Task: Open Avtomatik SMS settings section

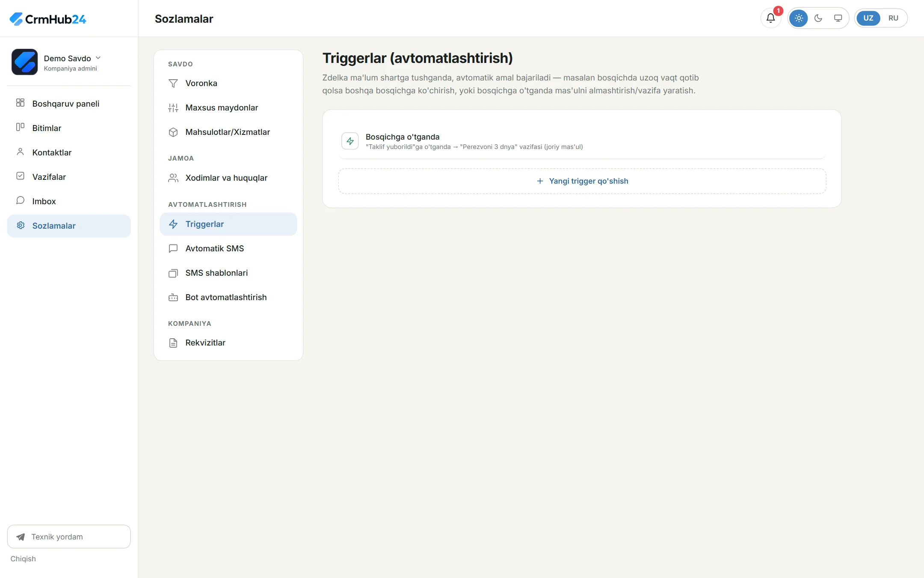Action: tap(228, 248)
